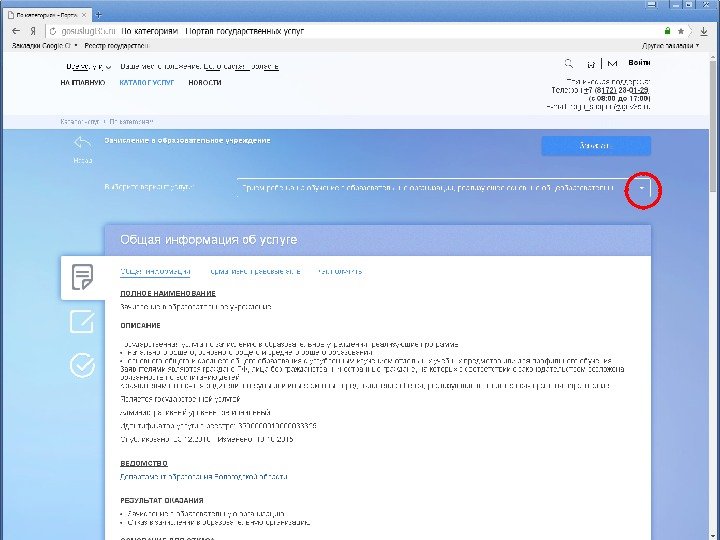Click the blue 'Заказать' button

tap(596, 146)
